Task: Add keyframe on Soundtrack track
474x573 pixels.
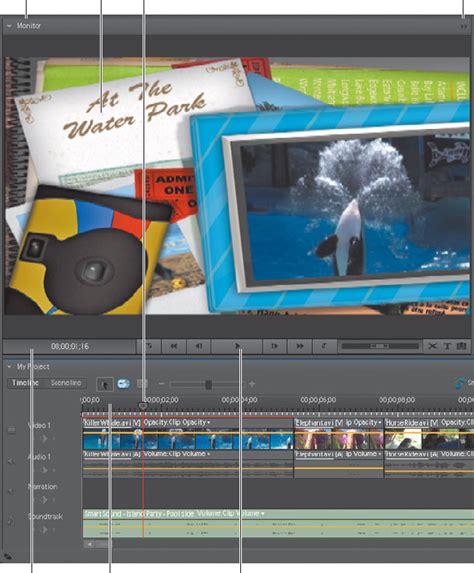Action: pyautogui.click(x=43, y=529)
